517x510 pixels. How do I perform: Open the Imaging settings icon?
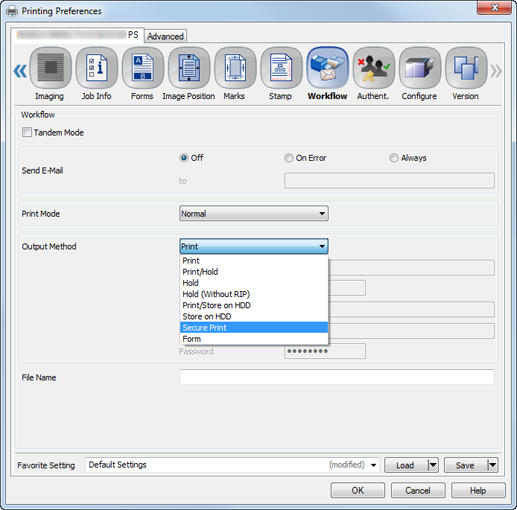click(50, 68)
